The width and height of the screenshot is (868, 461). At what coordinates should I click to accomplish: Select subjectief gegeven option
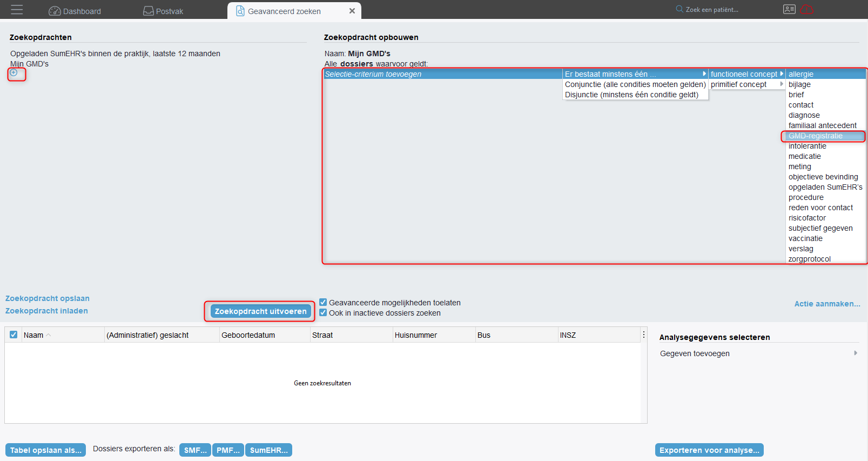coord(826,228)
